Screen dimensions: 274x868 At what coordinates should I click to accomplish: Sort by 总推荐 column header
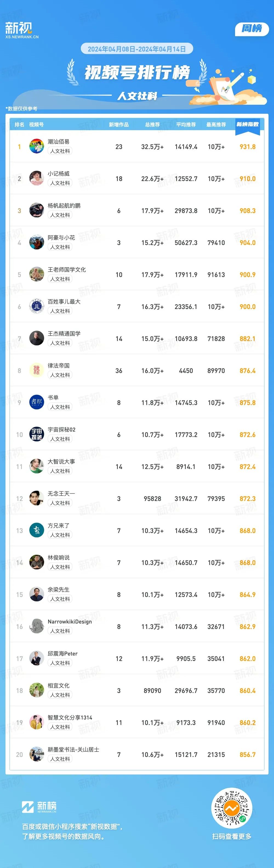point(153,125)
